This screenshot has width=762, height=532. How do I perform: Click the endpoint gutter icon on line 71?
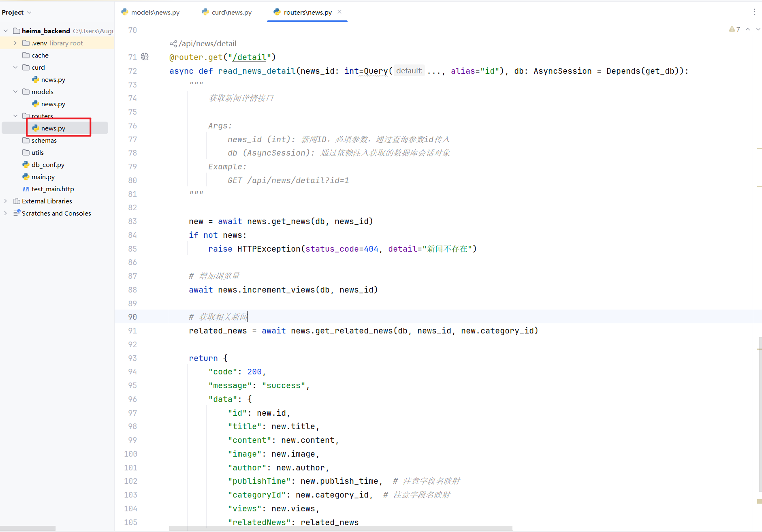[145, 57]
